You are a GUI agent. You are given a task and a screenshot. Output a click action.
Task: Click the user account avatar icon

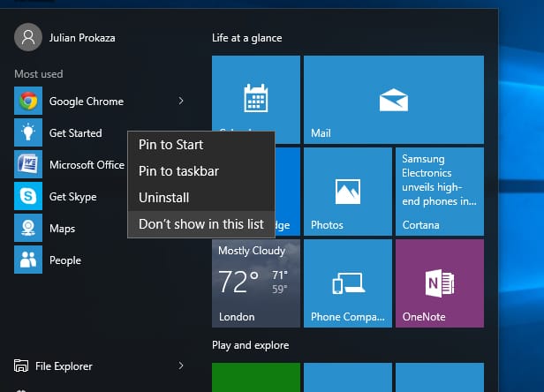point(28,37)
